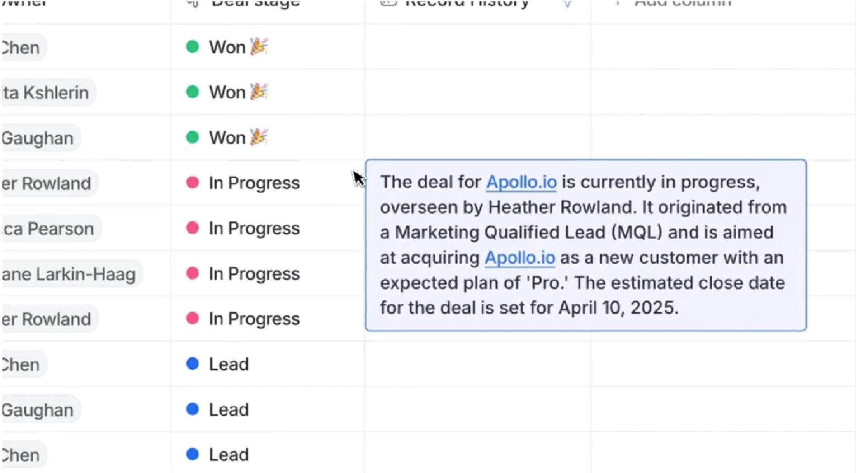The image size is (868, 473).
Task: Click the blue Lead dot in Gaughan's row
Action: tap(193, 409)
